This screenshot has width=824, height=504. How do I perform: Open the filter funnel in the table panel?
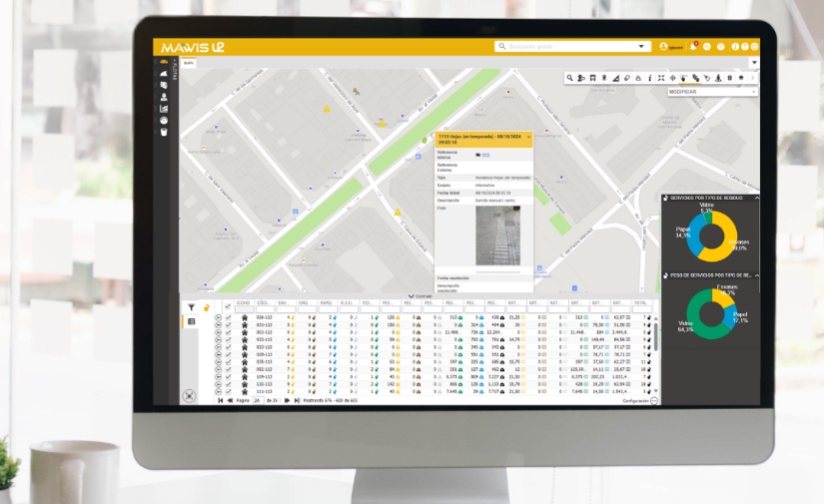tap(192, 307)
